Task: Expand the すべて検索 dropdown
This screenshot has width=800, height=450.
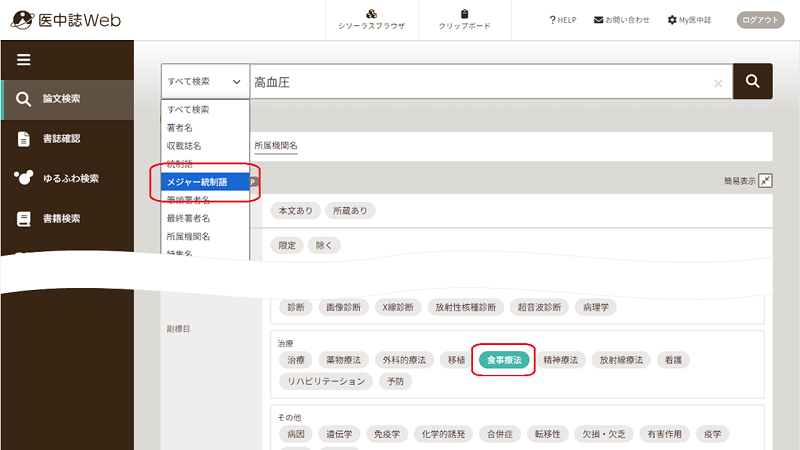Action: point(205,81)
